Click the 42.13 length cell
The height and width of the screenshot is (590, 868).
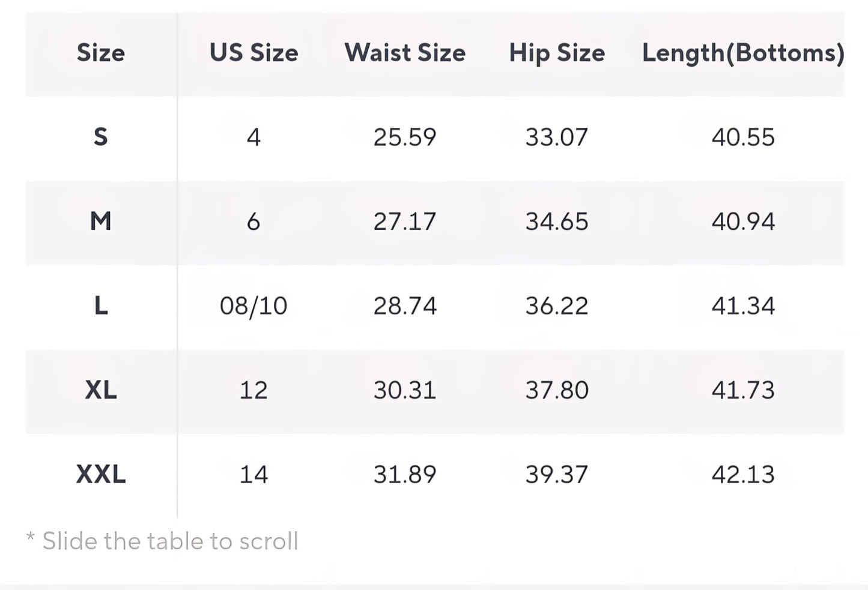(x=743, y=475)
